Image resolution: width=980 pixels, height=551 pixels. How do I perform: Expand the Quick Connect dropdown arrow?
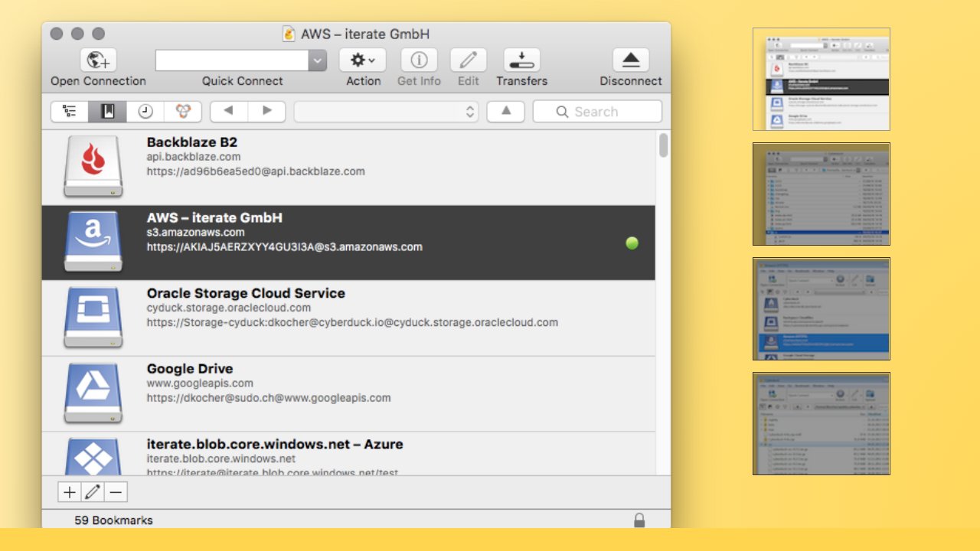(318, 60)
